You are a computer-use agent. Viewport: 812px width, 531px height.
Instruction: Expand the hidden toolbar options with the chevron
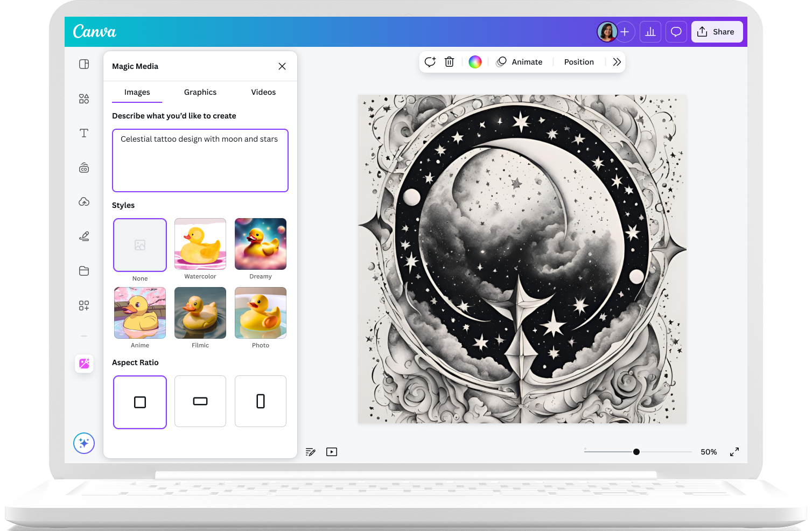617,61
